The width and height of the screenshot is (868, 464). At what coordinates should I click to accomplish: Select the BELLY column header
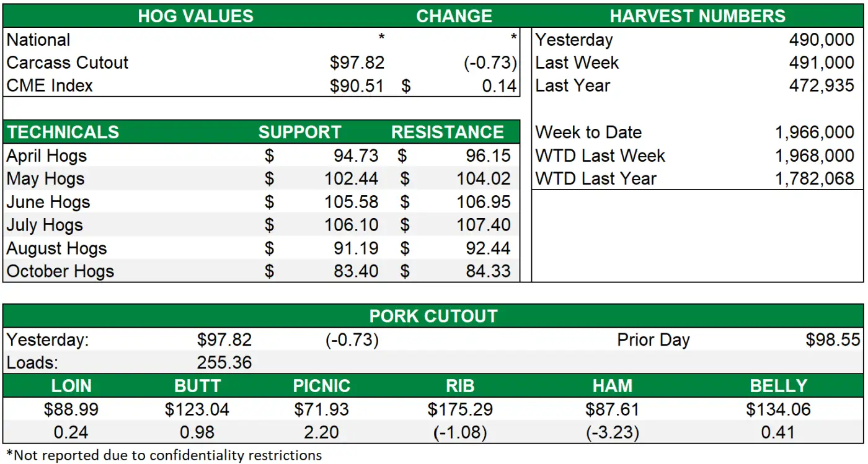pyautogui.click(x=778, y=386)
